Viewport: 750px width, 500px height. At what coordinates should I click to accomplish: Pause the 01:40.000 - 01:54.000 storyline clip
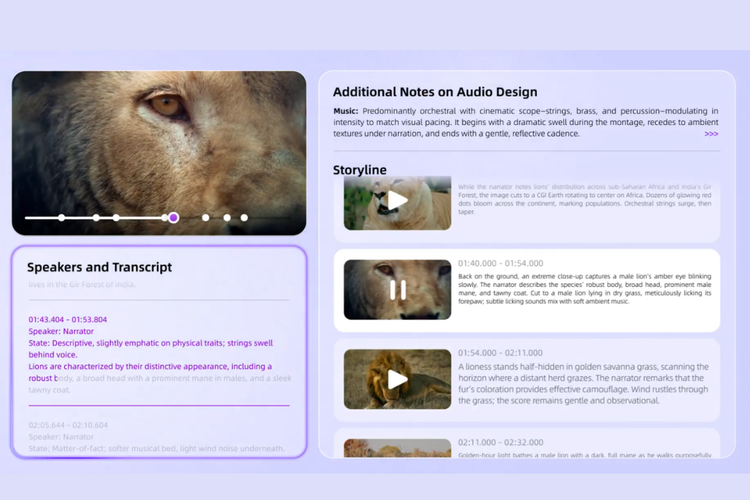tap(397, 290)
